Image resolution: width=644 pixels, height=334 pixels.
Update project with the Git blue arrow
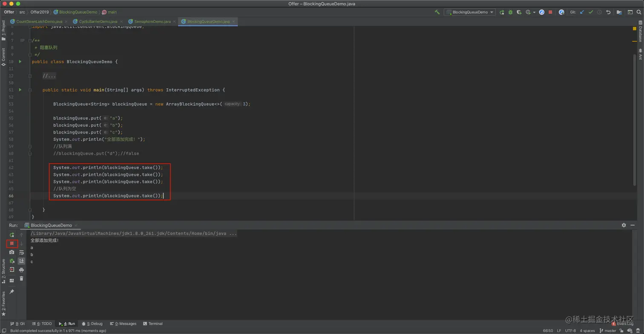pyautogui.click(x=582, y=12)
